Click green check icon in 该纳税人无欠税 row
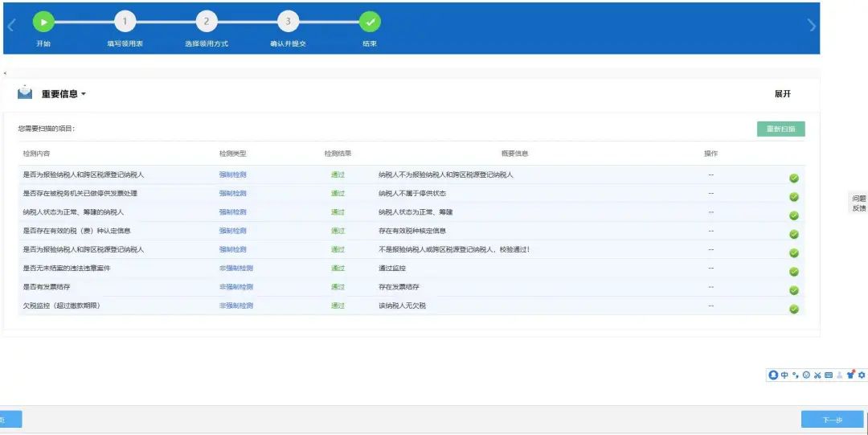This screenshot has width=868, height=435. (x=794, y=310)
